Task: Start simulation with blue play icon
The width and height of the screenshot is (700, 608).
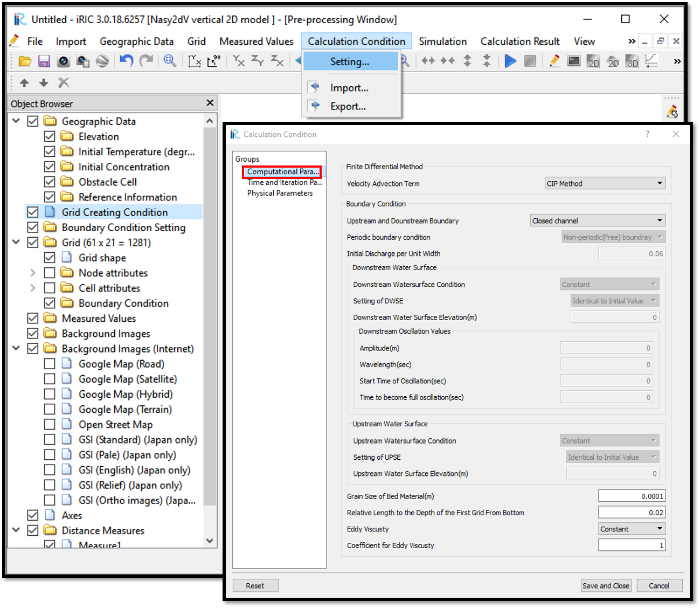Action: pyautogui.click(x=510, y=61)
